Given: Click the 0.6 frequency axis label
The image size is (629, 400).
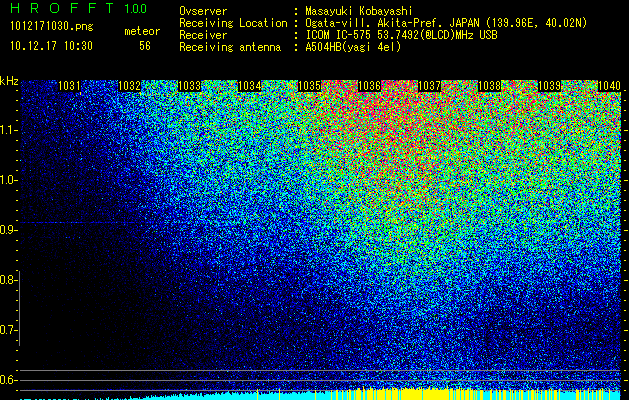Looking at the screenshot, I should [8, 380].
